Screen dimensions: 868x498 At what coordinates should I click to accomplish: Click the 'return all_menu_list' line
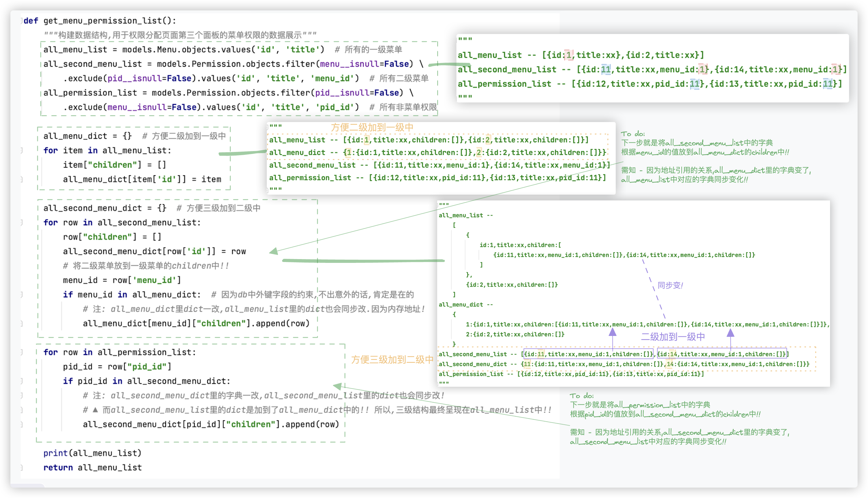point(92,467)
